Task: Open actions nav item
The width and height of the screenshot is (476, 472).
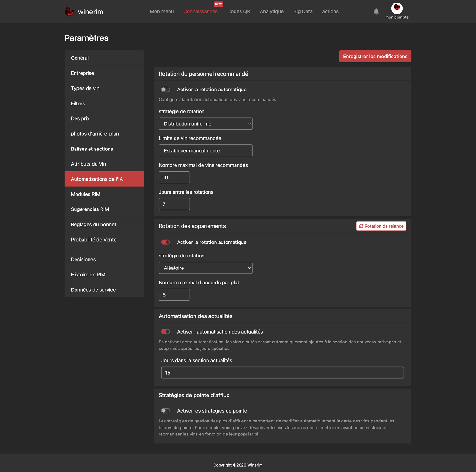Action: 330,11
